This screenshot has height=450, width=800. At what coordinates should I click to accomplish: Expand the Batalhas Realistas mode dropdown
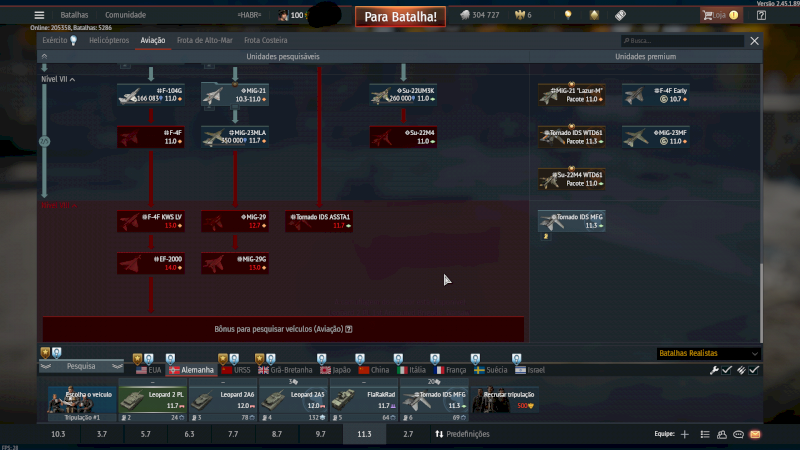708,353
